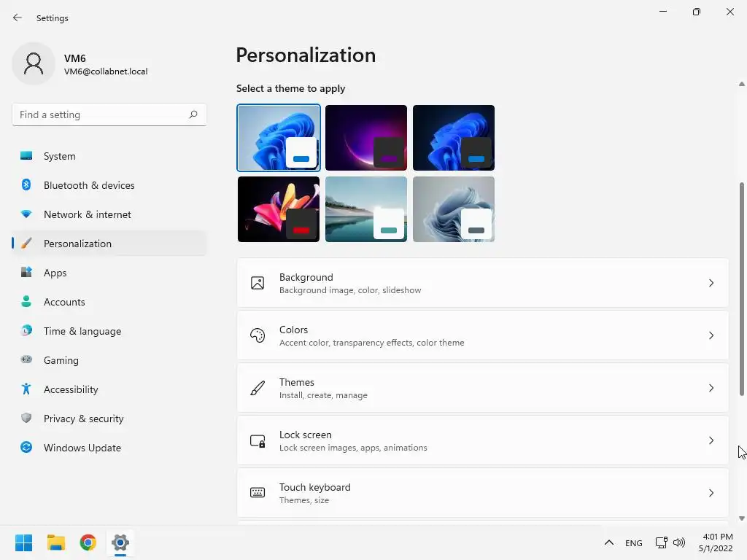Image resolution: width=747 pixels, height=560 pixels.
Task: Apply the Windows dark bloom theme
Action: tap(454, 138)
